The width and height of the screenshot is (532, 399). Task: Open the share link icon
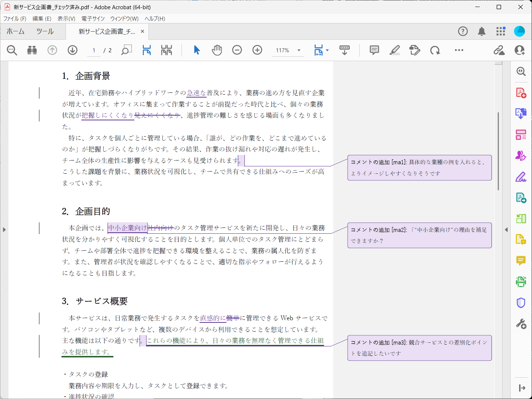499,50
